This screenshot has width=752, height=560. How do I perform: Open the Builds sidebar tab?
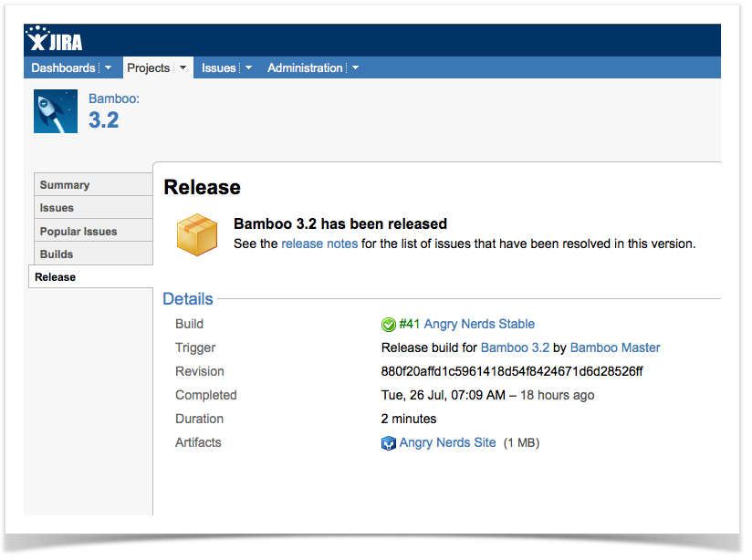[x=57, y=254]
